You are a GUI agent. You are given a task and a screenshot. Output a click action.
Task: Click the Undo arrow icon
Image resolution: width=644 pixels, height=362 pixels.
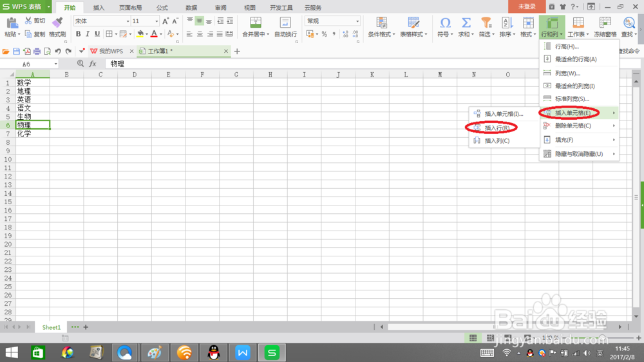[x=58, y=52]
